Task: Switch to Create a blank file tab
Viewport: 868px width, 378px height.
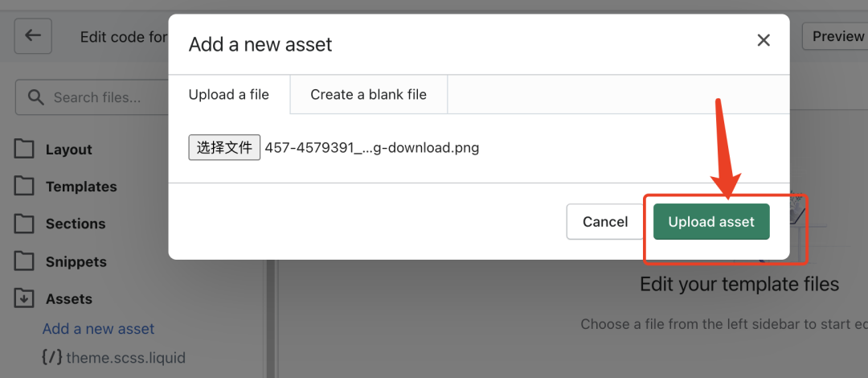Action: 369,95
